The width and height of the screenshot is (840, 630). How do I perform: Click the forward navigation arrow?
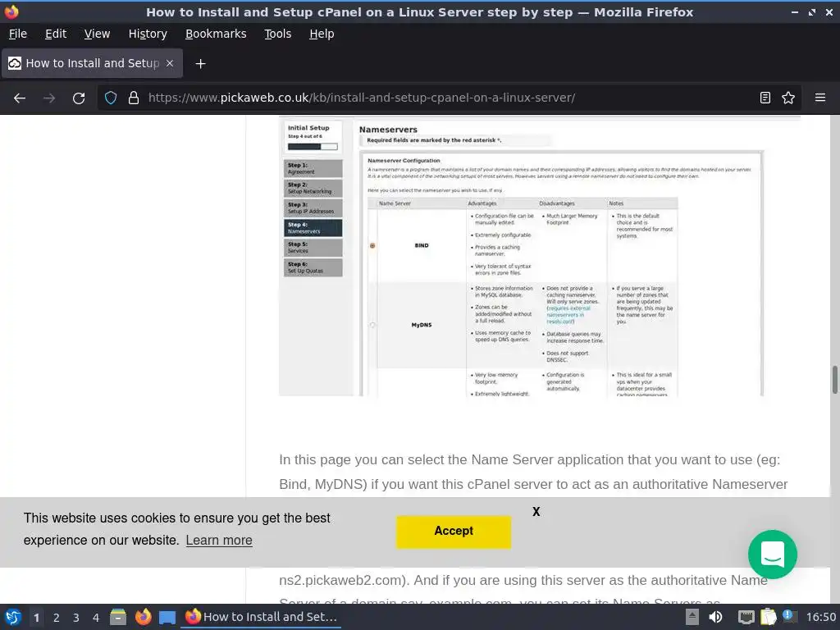[49, 98]
